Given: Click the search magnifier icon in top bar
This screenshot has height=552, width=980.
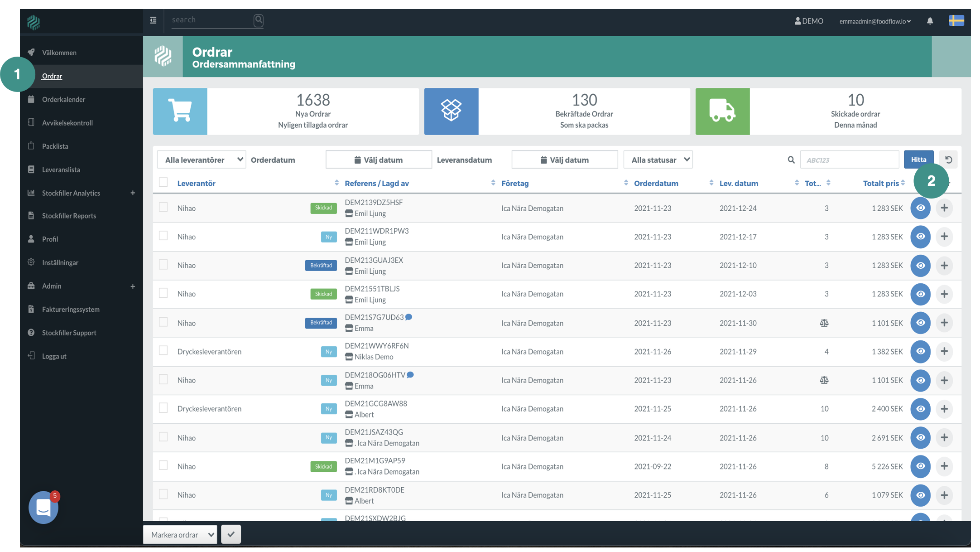Looking at the screenshot, I should [x=258, y=20].
